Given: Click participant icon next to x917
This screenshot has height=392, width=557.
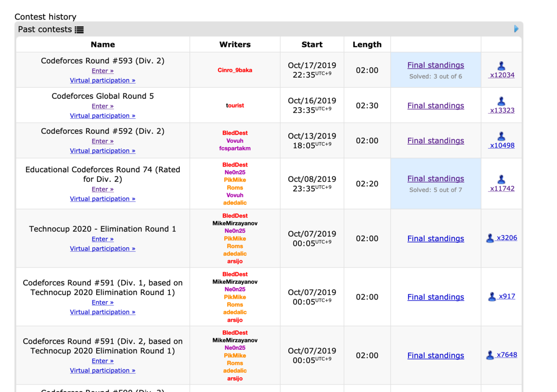Looking at the screenshot, I should 492,296.
